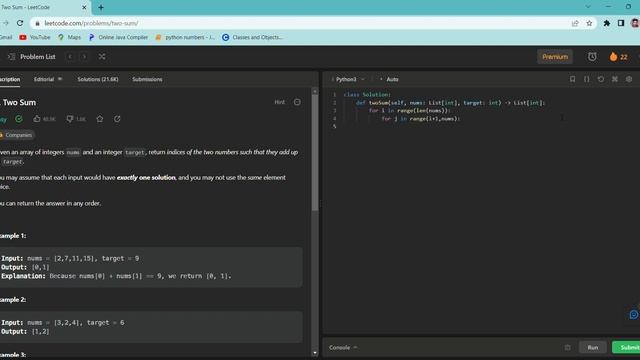Select the Description tab
The width and height of the screenshot is (640, 360).
(x=10, y=79)
